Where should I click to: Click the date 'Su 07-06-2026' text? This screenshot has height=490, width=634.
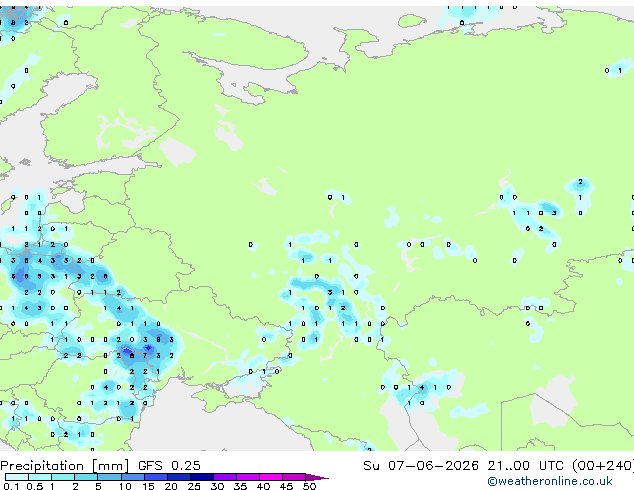tap(421, 466)
